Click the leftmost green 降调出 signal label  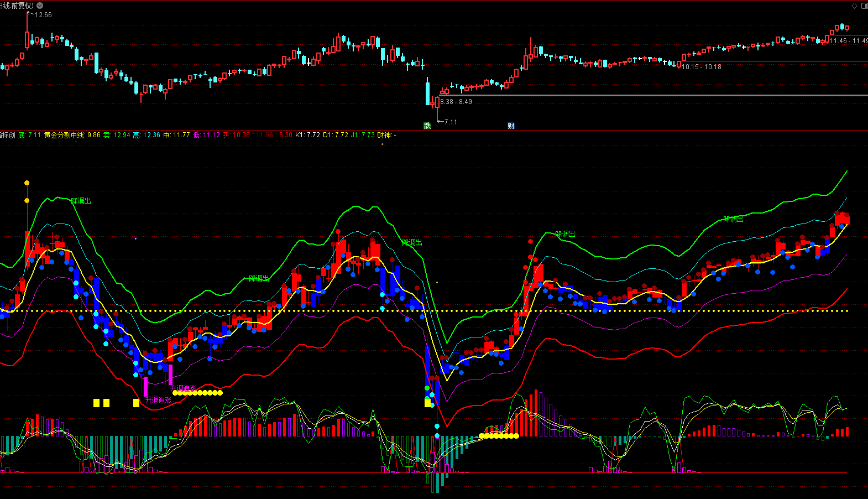click(81, 201)
